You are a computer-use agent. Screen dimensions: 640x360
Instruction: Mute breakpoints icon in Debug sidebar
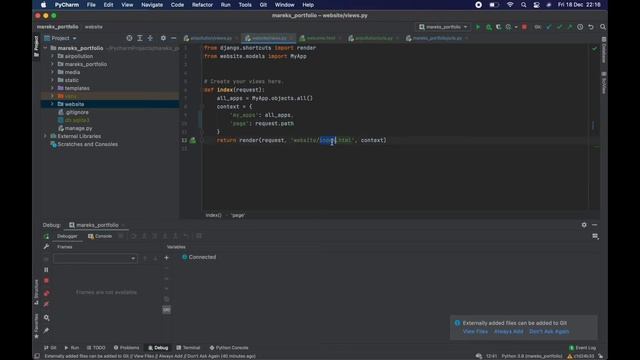[46, 304]
